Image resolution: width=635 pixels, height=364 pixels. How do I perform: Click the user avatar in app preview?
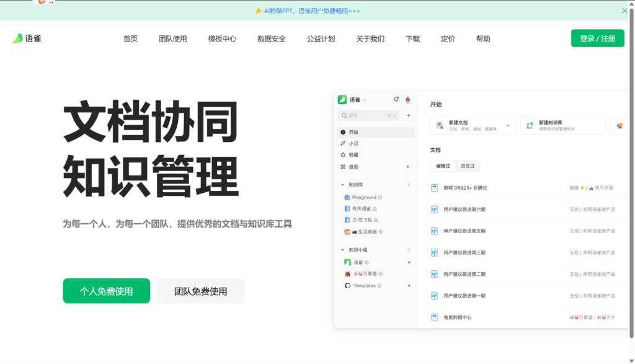(408, 99)
